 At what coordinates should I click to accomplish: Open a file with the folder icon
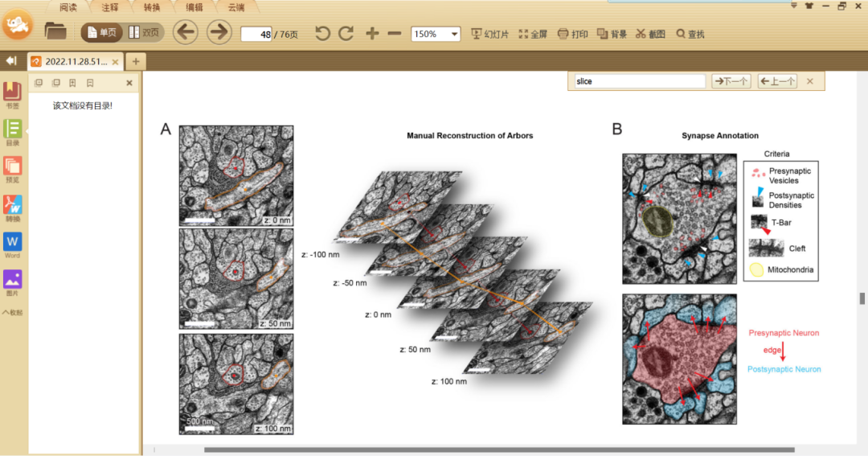point(55,31)
